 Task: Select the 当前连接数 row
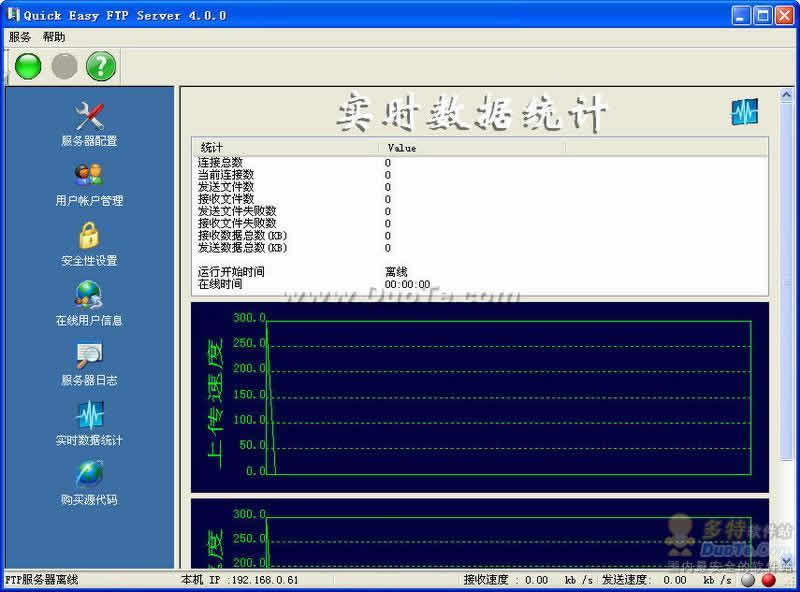click(x=480, y=175)
